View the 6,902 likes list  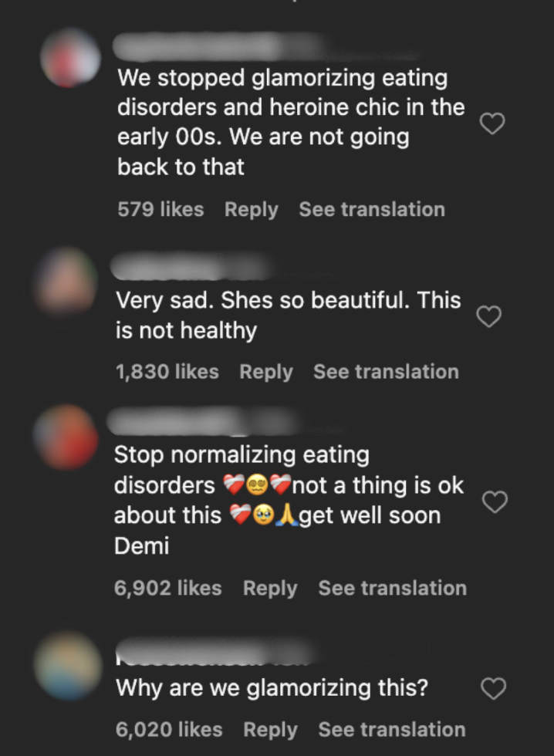167,588
